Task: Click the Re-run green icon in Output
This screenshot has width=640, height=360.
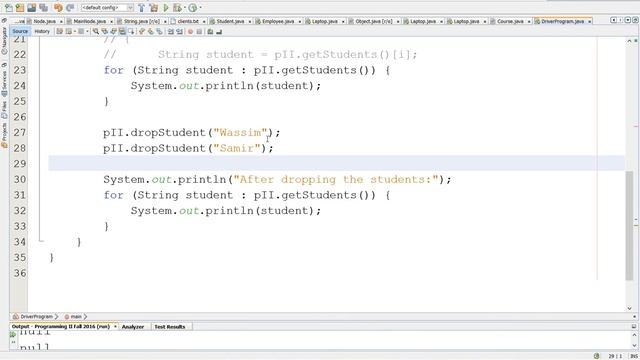Action: tap(13, 334)
